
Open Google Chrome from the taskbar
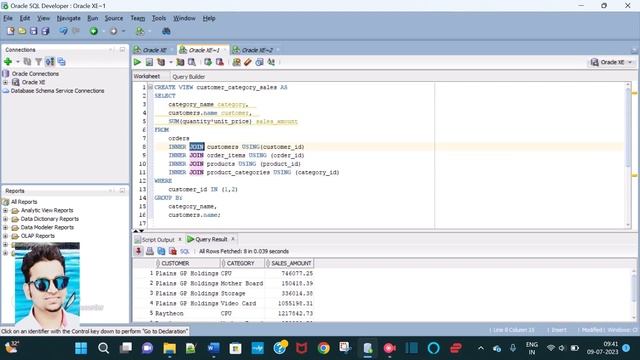point(324,348)
